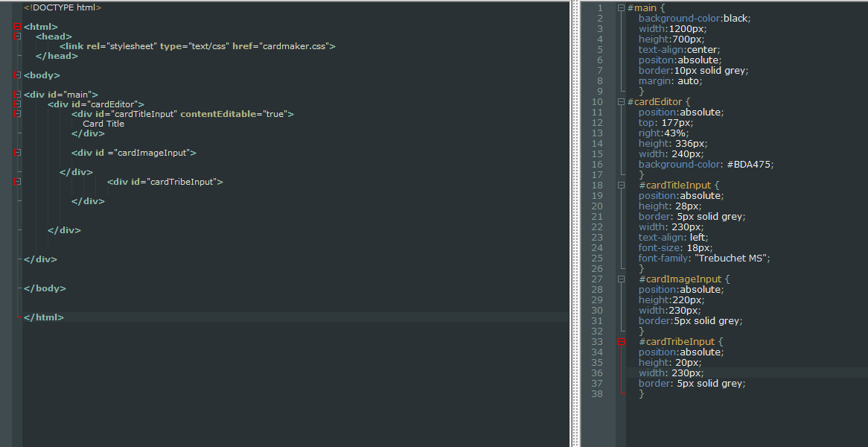Image resolution: width=868 pixels, height=447 pixels.
Task: Click the red marker next to cardTitleInput div
Action: [x=16, y=113]
